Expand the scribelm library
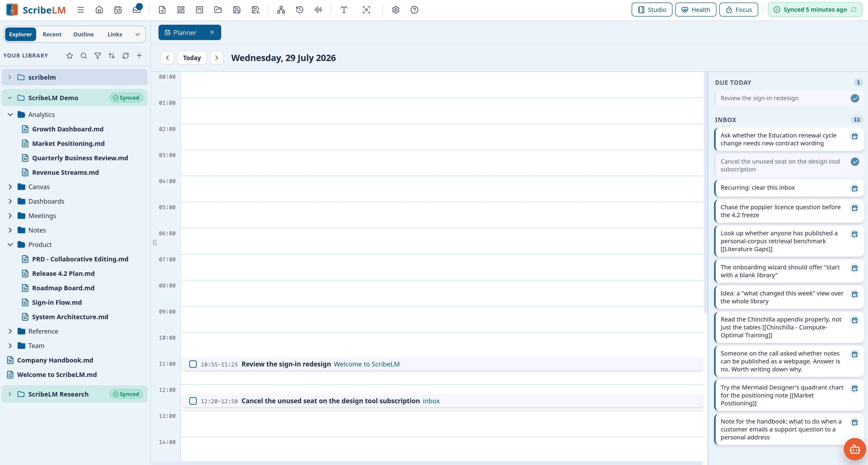Image resolution: width=868 pixels, height=465 pixels. pos(10,77)
